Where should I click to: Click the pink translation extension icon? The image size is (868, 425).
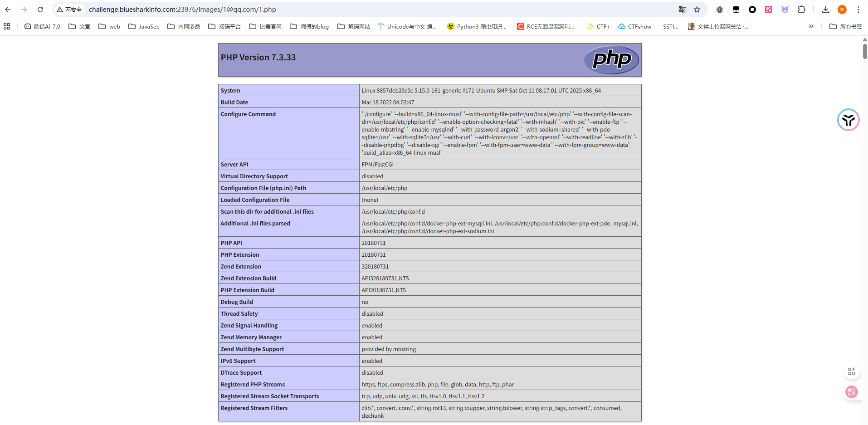769,10
